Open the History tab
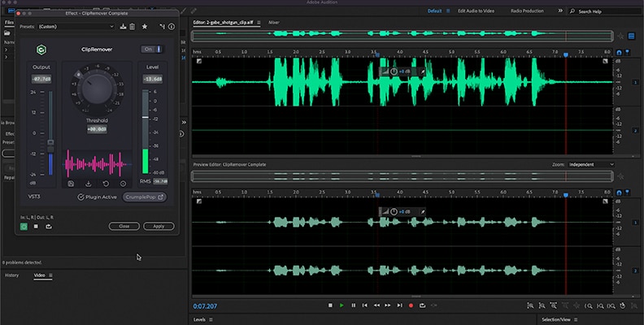The height and width of the screenshot is (325, 644). [x=11, y=275]
